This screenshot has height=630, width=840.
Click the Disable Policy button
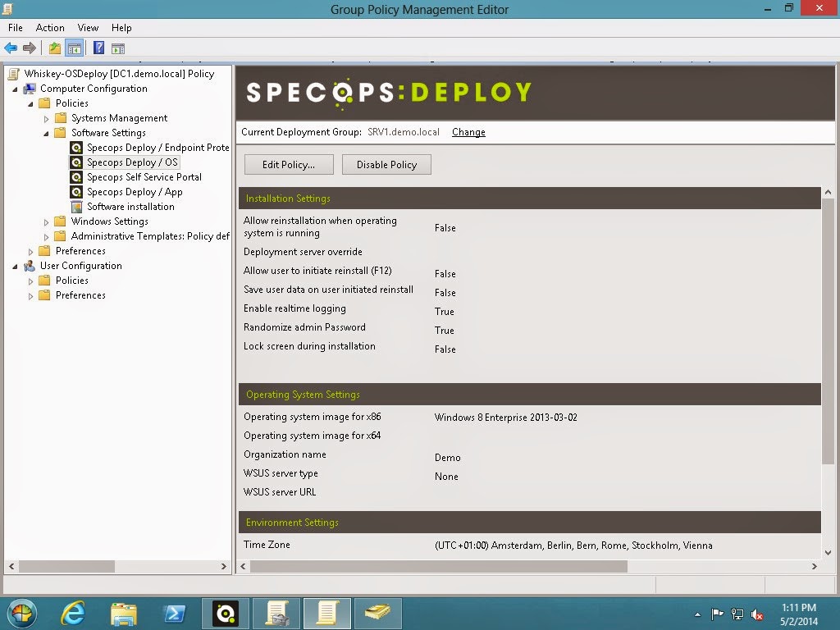386,164
